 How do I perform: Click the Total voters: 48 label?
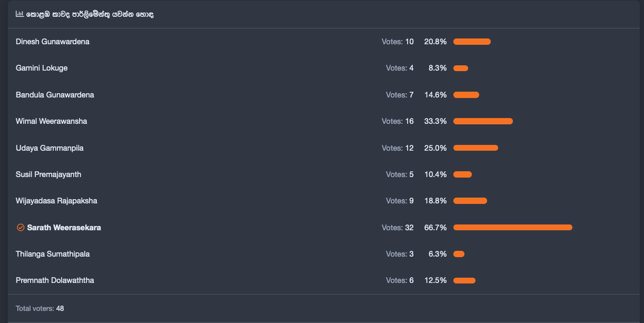(40, 308)
